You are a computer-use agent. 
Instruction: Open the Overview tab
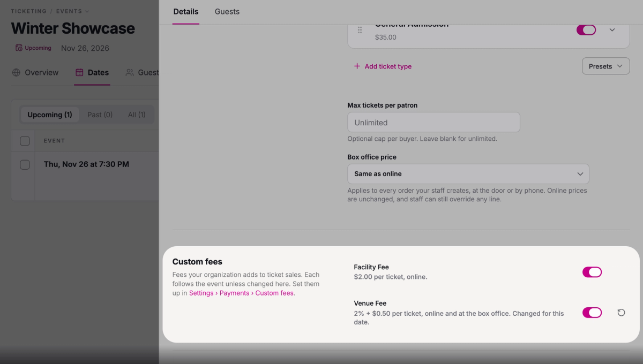(x=35, y=72)
